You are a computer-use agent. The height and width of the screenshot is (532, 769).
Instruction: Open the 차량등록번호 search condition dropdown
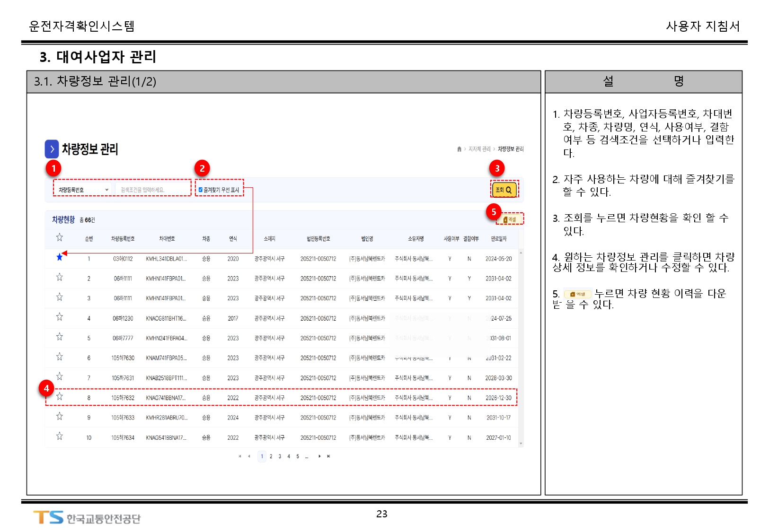(83, 190)
